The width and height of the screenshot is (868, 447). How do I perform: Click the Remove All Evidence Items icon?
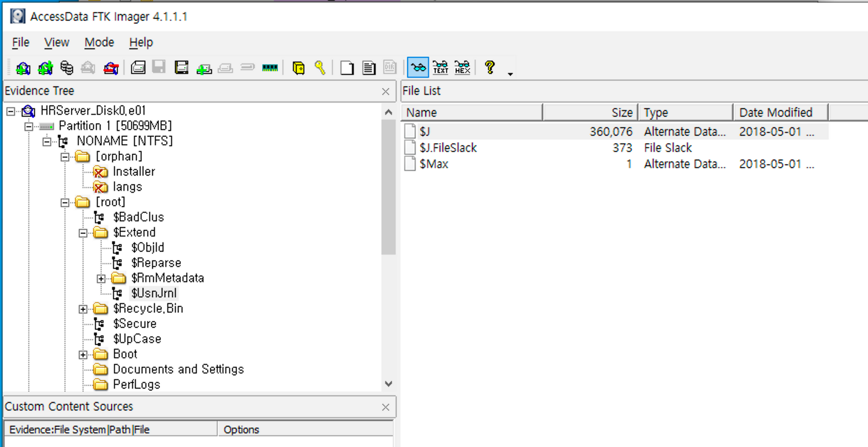[111, 68]
